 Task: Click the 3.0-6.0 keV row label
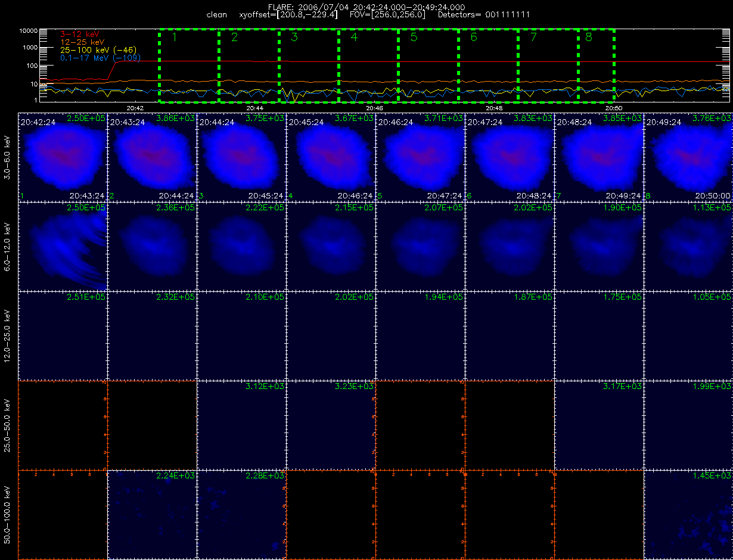tap(7, 157)
